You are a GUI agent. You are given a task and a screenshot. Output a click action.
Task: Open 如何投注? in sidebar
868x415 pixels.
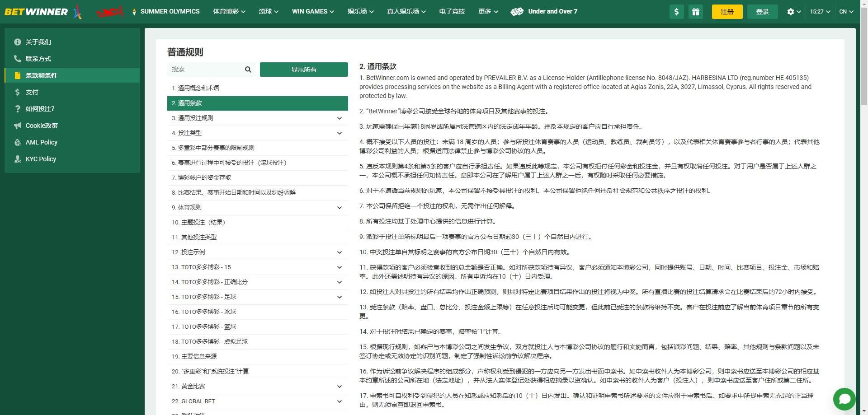click(x=72, y=109)
